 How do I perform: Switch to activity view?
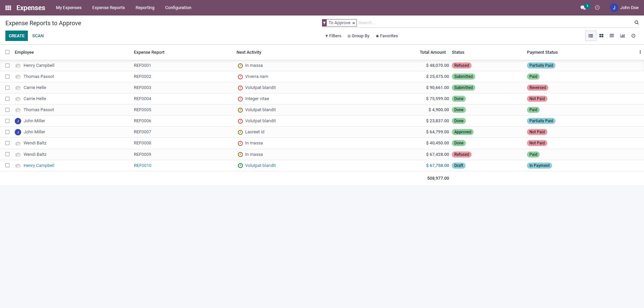pyautogui.click(x=633, y=36)
